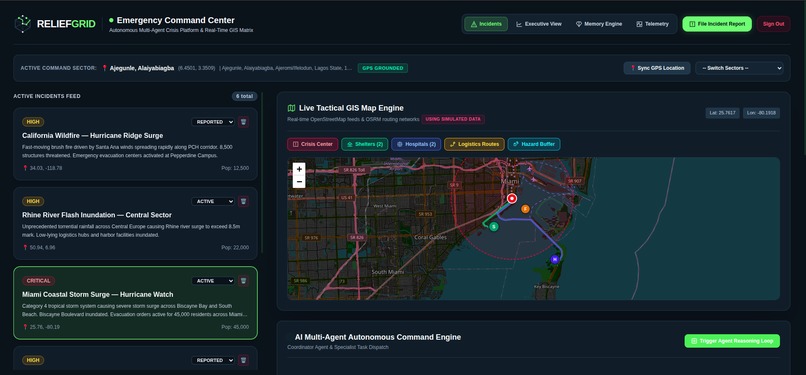Click the orange F marker on map

tap(525, 209)
